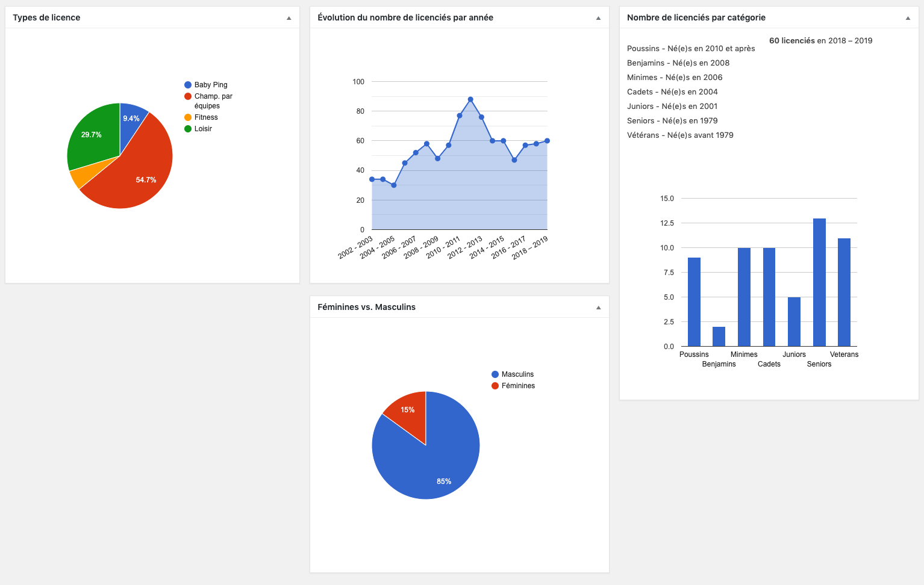Click Benjamins - Né(e)s en 2008

(678, 63)
